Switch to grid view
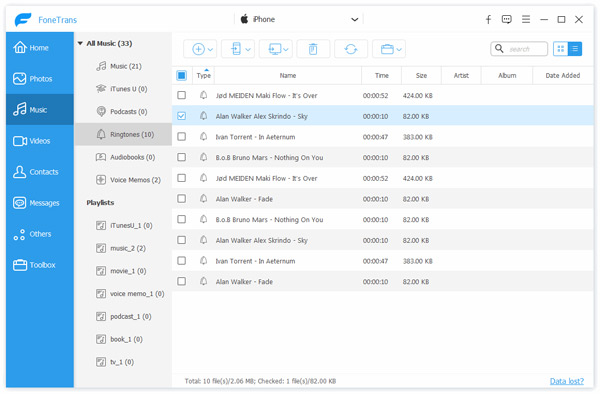 click(561, 49)
